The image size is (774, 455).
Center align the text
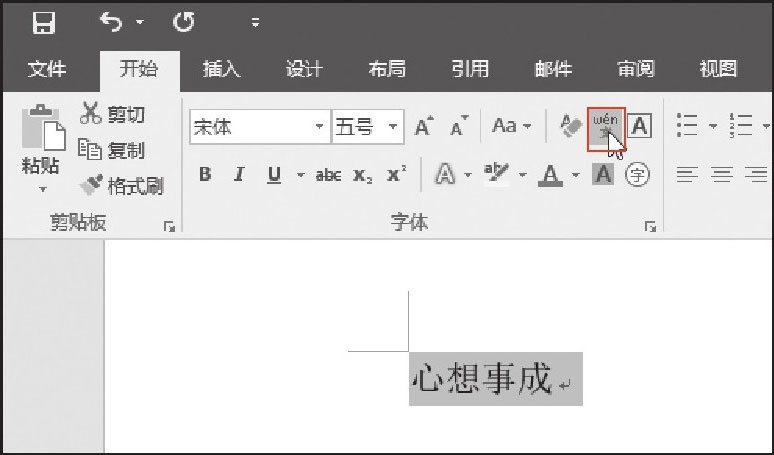click(x=722, y=174)
